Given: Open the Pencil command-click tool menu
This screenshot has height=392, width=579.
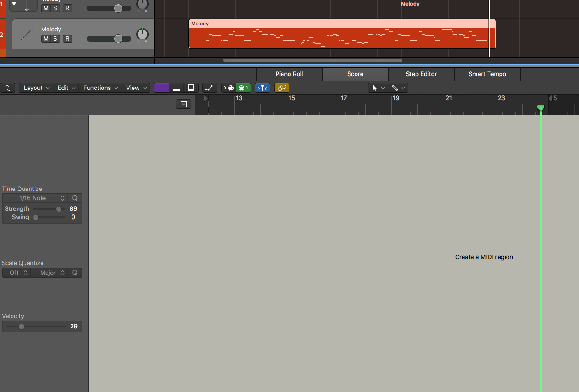Looking at the screenshot, I should coord(398,88).
